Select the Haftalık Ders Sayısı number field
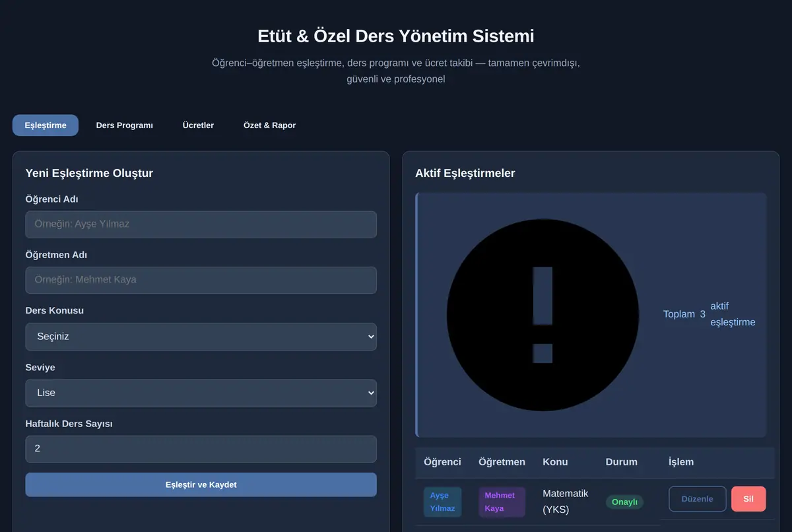 [201, 449]
